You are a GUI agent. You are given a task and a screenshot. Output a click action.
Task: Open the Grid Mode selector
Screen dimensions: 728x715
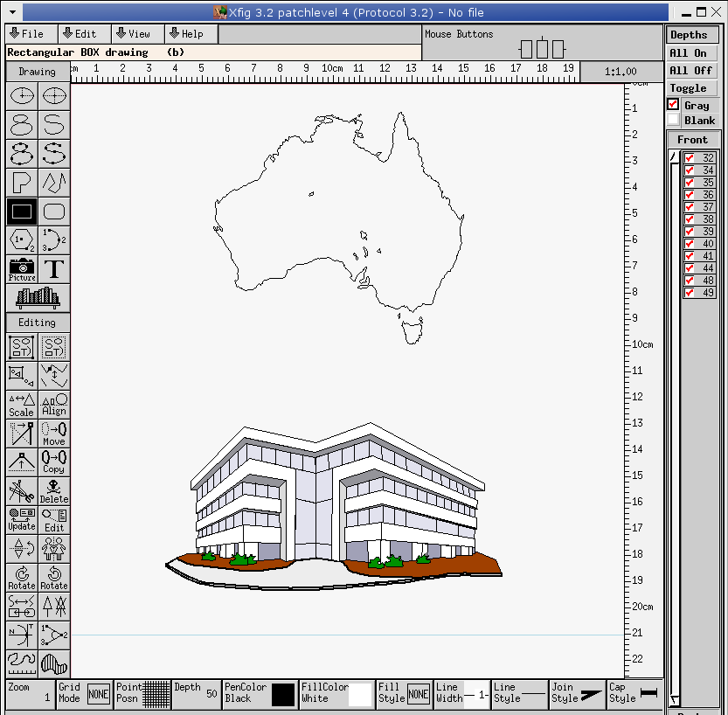98,694
